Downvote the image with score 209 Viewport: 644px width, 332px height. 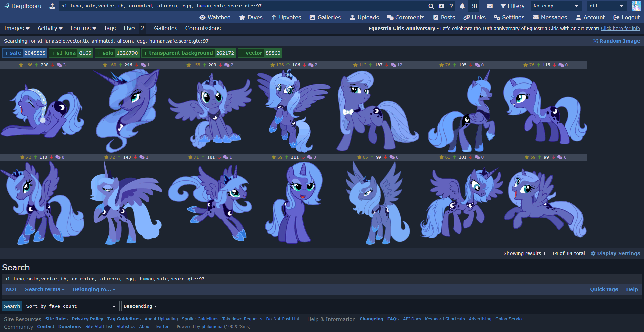pyautogui.click(x=220, y=65)
